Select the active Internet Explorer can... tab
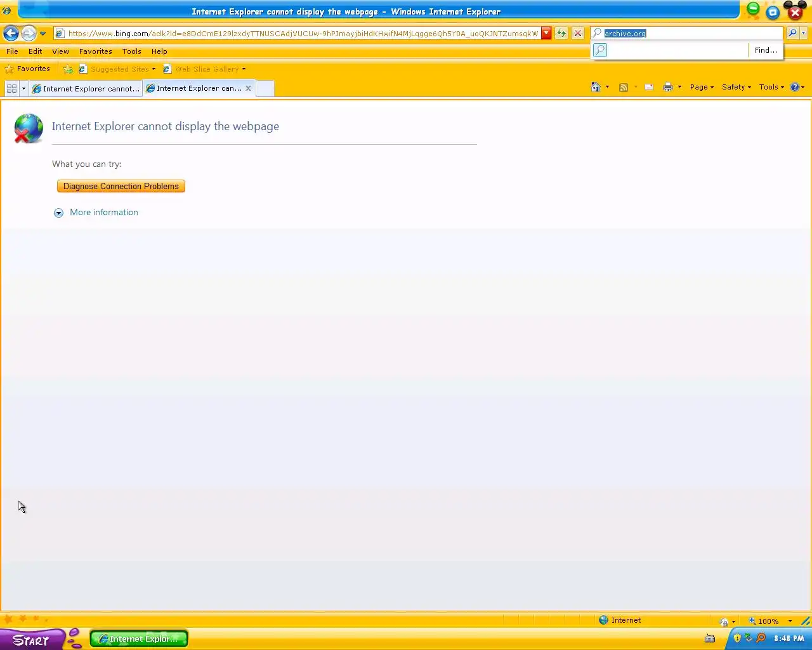 194,88
